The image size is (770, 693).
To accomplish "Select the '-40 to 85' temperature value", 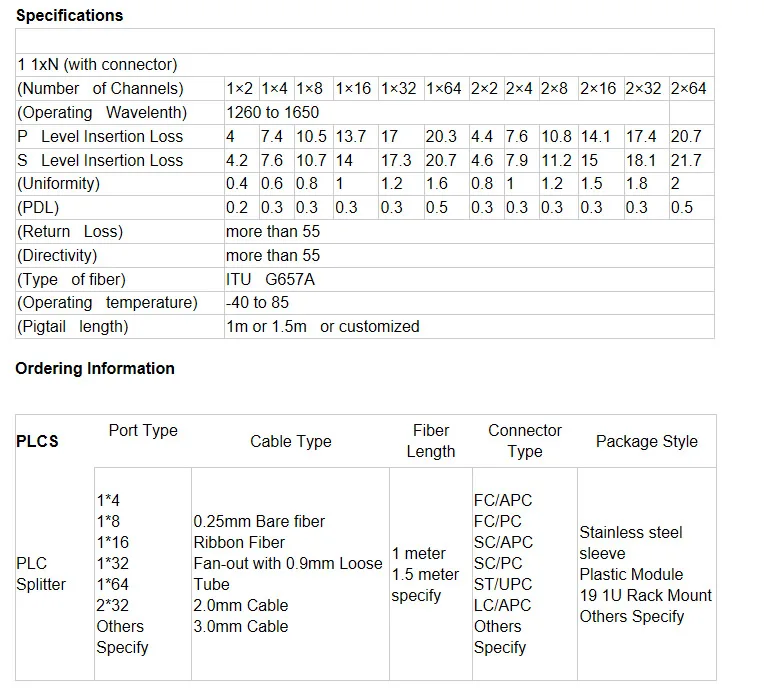I will (258, 303).
